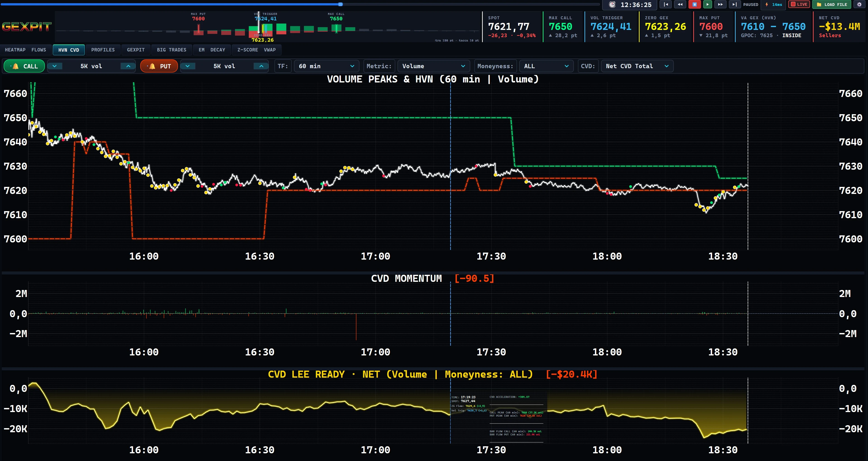The image size is (868, 461).
Task: Click the clock icon beside 12:36:25
Action: [612, 5]
